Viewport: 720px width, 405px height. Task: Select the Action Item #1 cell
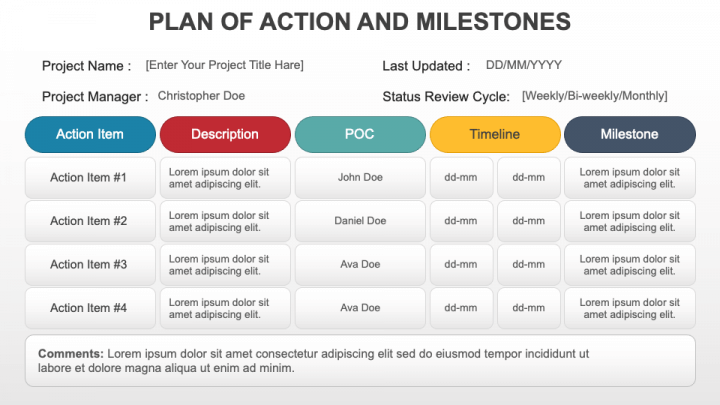click(x=90, y=178)
